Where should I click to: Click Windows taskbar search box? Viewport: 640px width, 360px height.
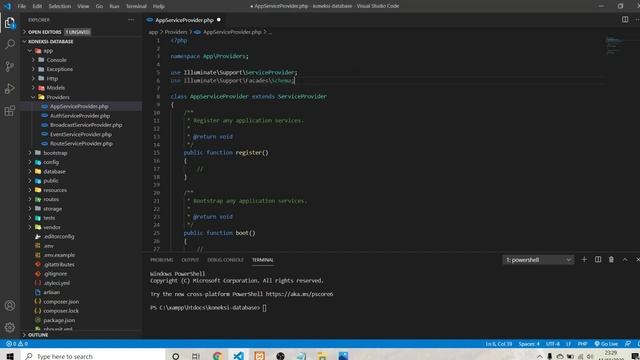[x=93, y=356]
